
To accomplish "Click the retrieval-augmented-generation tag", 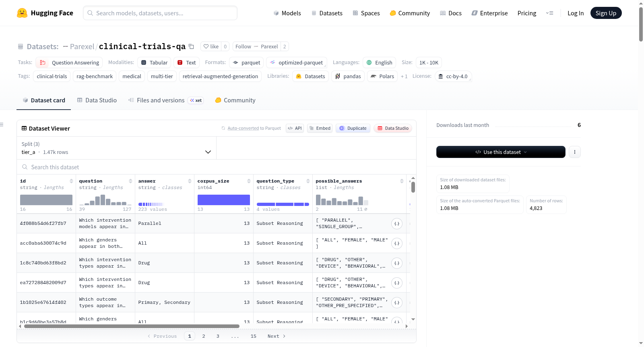I will point(220,76).
